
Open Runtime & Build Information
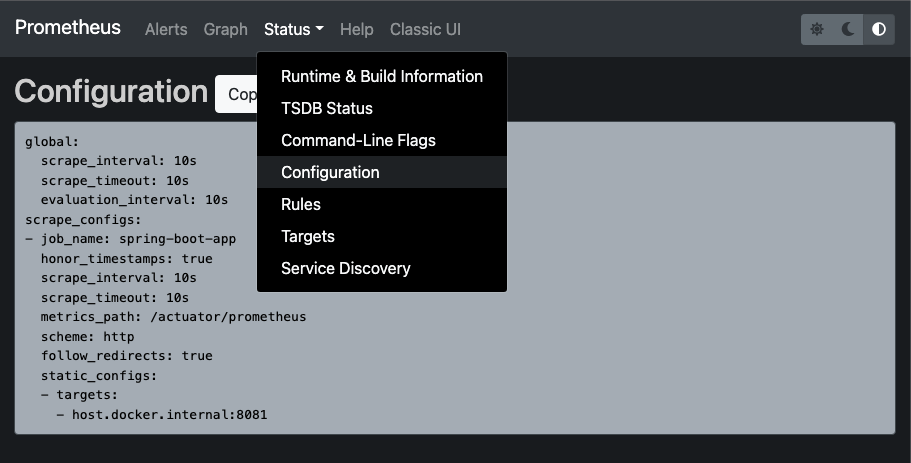(381, 76)
